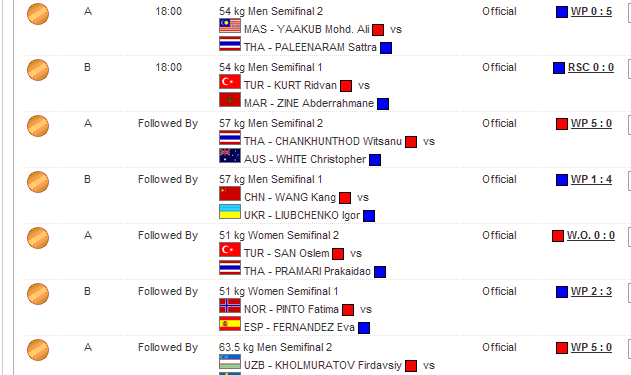631x375 pixels.
Task: Open the WP 1 : 4 result link
Action: tap(591, 179)
